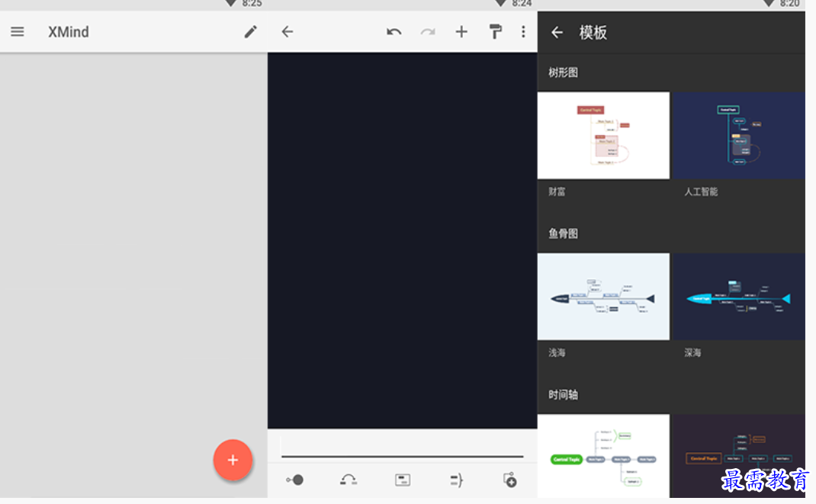Choose the 浅海 fishbone template
Screen dimensions: 816x504
pos(603,297)
